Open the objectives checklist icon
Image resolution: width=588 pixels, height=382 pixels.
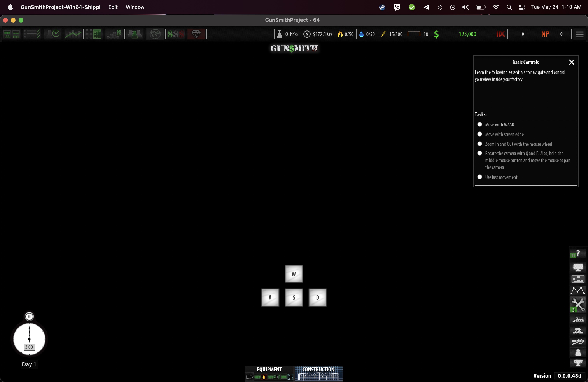[x=32, y=34]
